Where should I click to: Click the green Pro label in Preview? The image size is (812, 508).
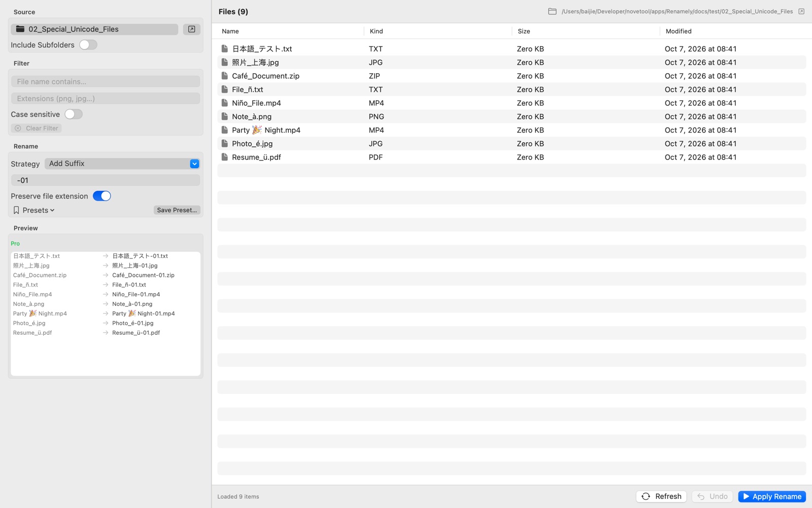[x=15, y=243]
